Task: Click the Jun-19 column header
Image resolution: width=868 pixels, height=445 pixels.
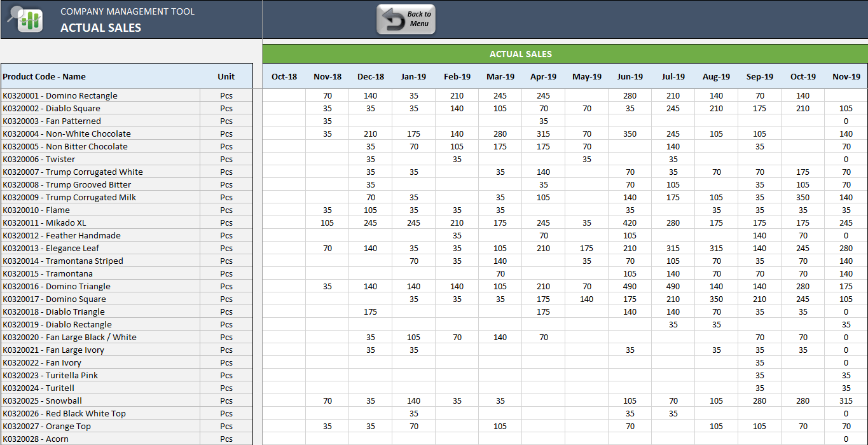Action: tap(630, 76)
